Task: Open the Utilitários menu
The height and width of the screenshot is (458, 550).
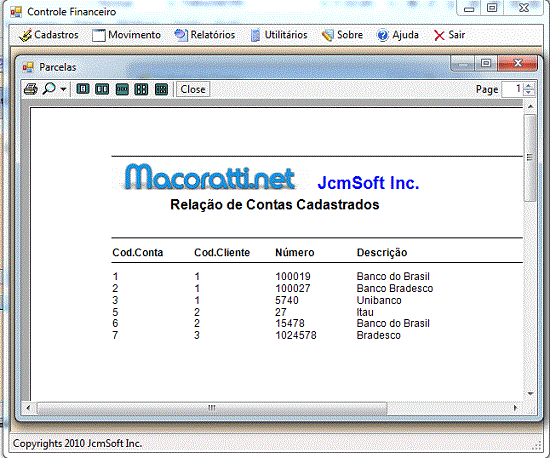Action: click(x=279, y=35)
